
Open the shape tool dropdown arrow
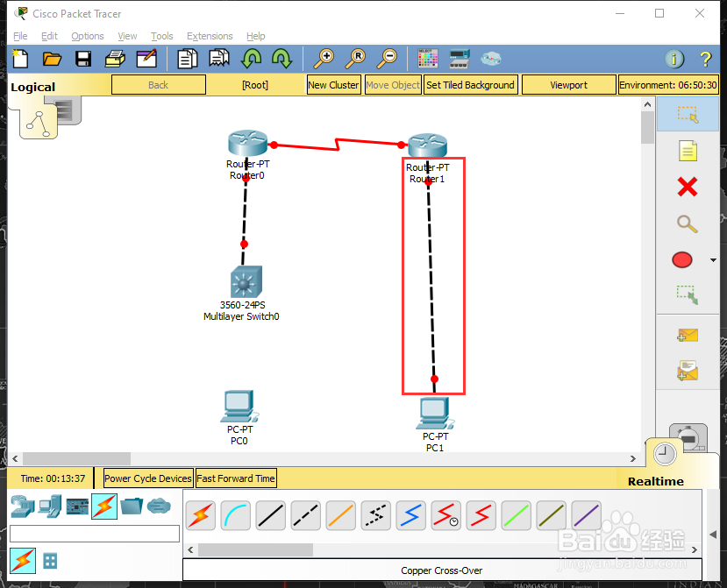tap(714, 260)
